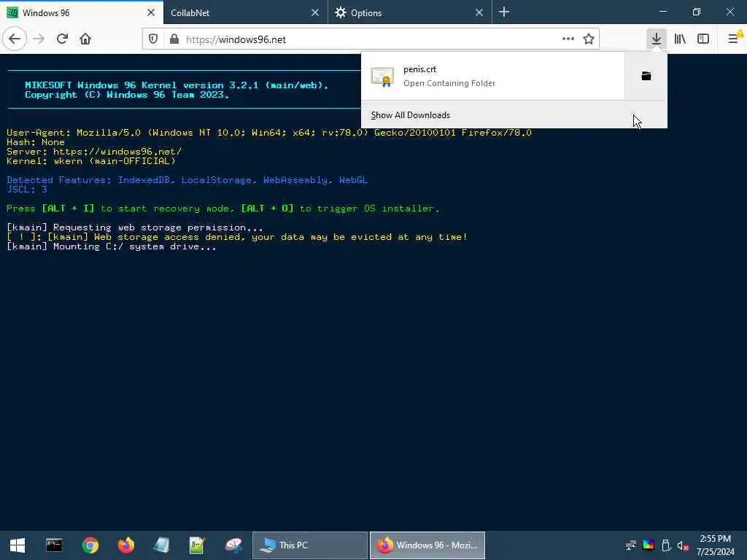The width and height of the screenshot is (747, 560).
Task: Open the page actions three-dot menu
Action: [x=568, y=39]
